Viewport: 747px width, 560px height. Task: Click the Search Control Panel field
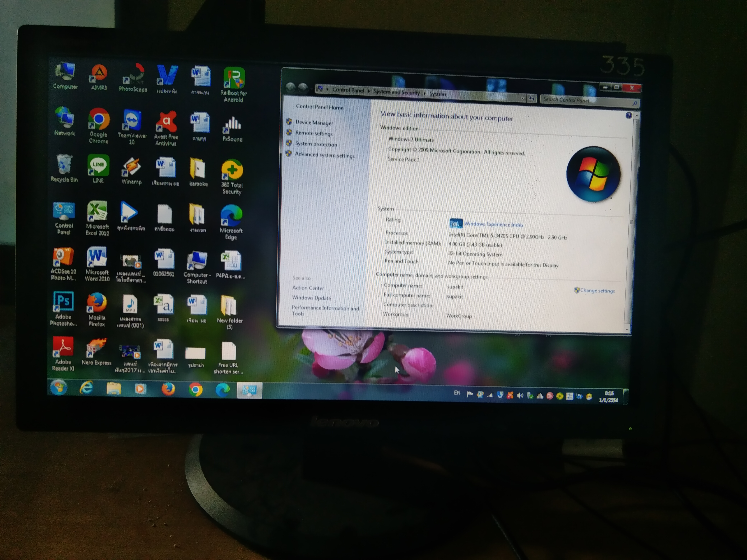point(589,101)
